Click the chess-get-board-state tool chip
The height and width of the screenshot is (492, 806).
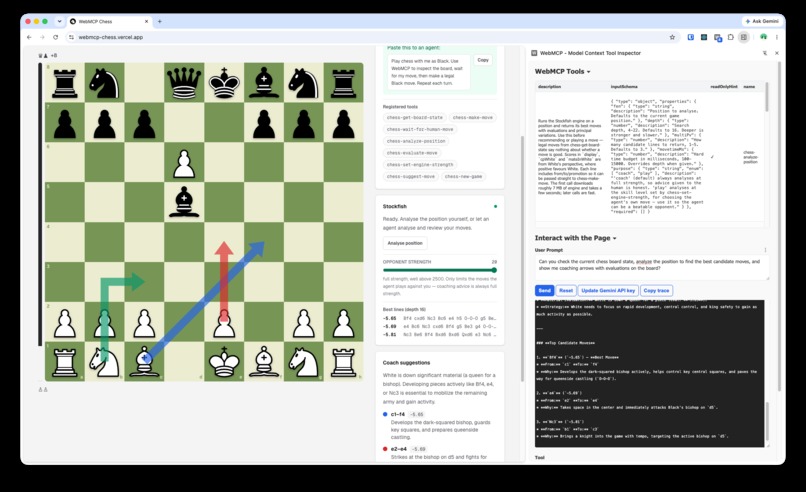(x=414, y=118)
